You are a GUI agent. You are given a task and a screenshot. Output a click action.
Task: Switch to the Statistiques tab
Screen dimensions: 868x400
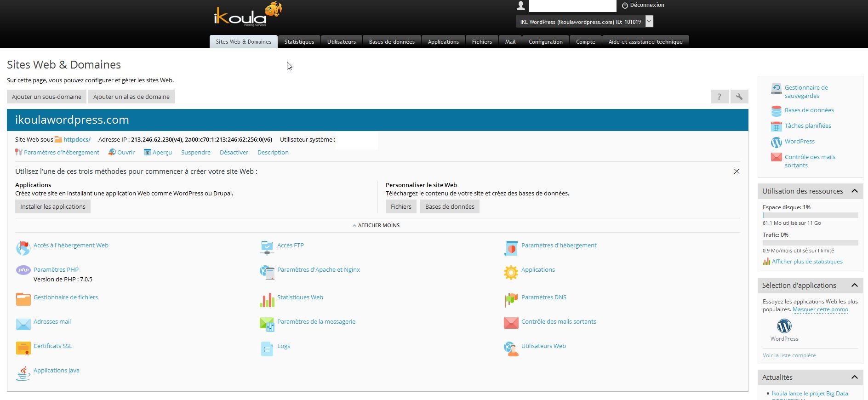tap(299, 42)
